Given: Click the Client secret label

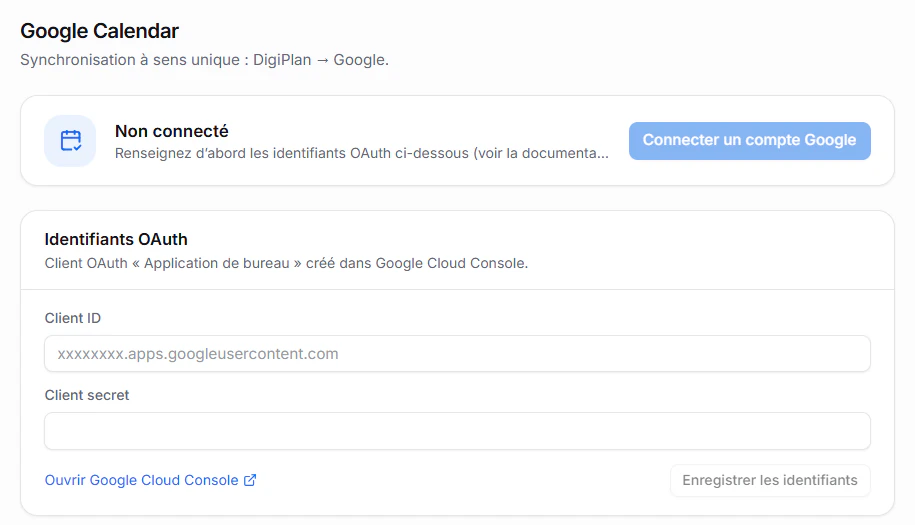Looking at the screenshot, I should point(87,395).
